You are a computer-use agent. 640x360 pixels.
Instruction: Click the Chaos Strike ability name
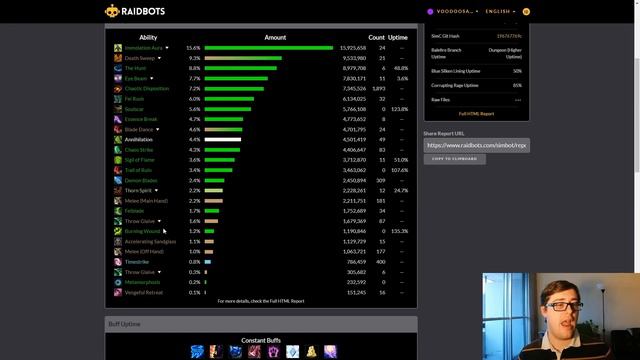tap(139, 150)
